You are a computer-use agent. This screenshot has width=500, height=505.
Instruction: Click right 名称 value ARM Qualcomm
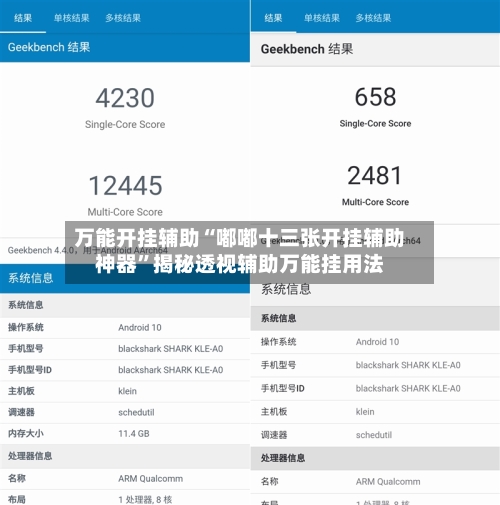388,482
